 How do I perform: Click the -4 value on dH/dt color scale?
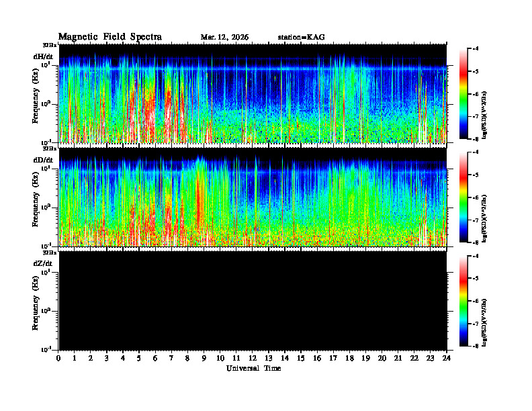tap(476, 49)
